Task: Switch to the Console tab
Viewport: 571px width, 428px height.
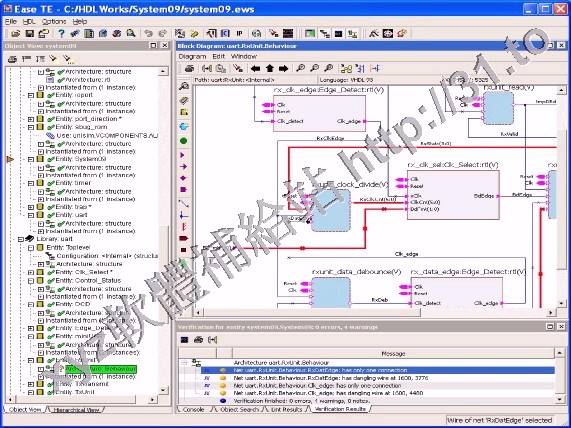Action: (x=193, y=409)
